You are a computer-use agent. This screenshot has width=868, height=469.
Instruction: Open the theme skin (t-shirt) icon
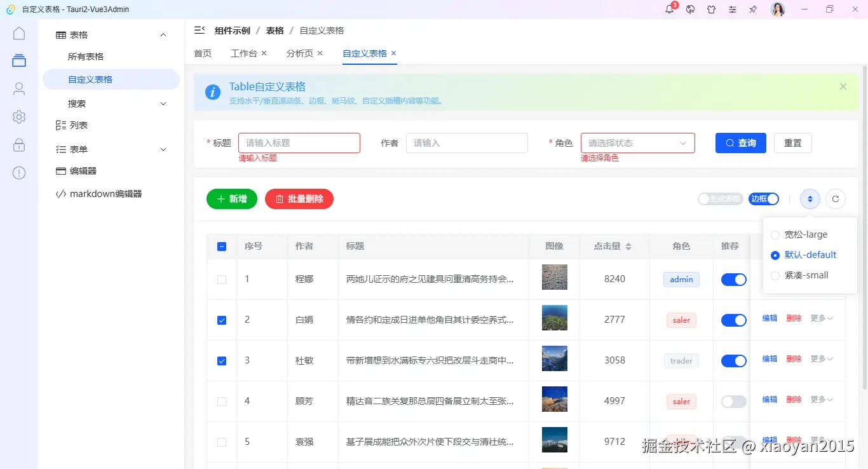click(710, 9)
